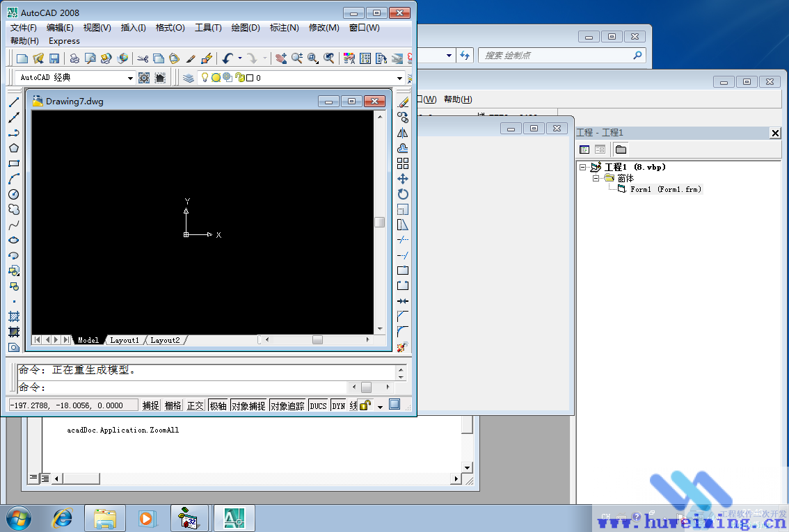Select the Array modify tool

click(x=403, y=163)
